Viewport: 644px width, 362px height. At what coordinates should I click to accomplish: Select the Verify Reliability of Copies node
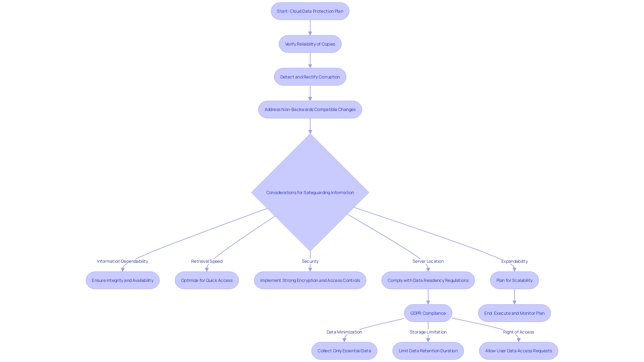(310, 44)
